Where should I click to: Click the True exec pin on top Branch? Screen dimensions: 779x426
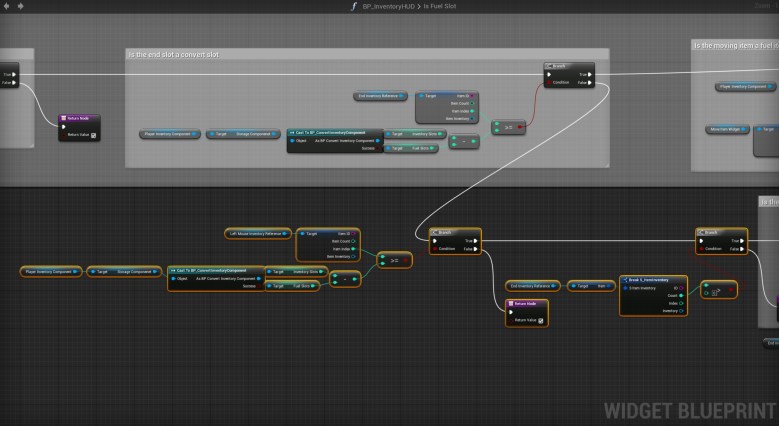click(591, 74)
